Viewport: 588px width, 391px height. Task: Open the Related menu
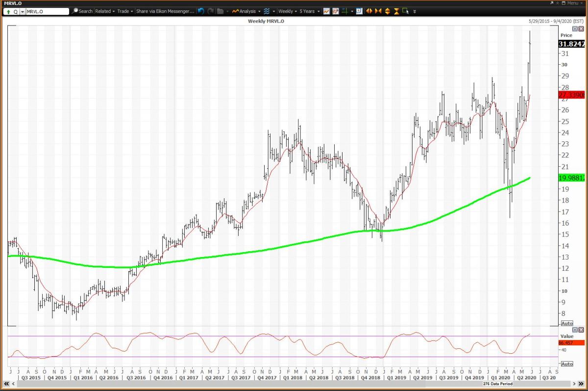click(x=105, y=11)
